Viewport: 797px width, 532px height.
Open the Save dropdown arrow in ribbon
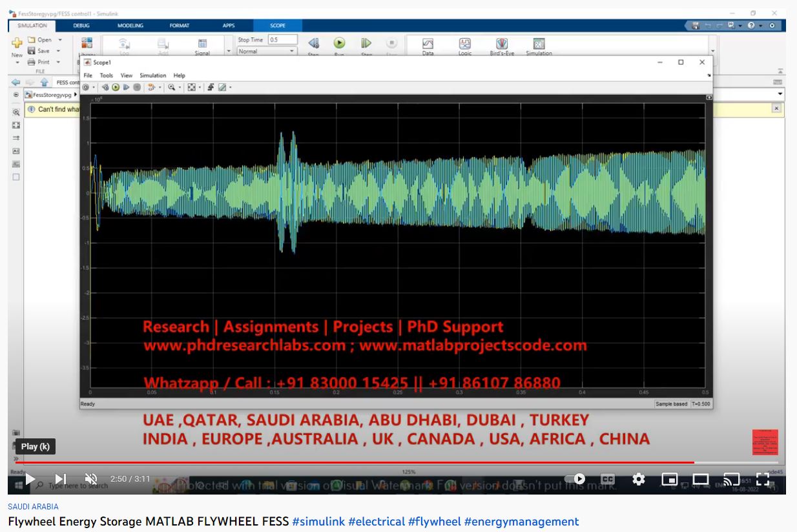(x=58, y=51)
